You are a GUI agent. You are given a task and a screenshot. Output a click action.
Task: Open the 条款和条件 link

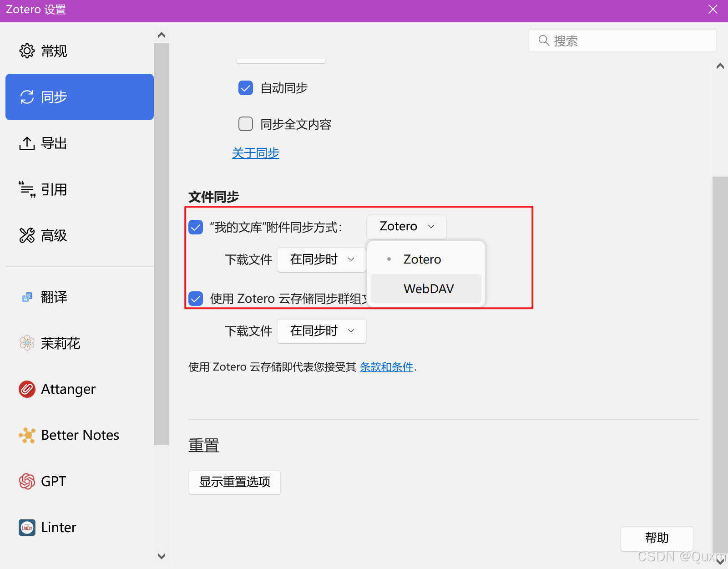pyautogui.click(x=387, y=367)
